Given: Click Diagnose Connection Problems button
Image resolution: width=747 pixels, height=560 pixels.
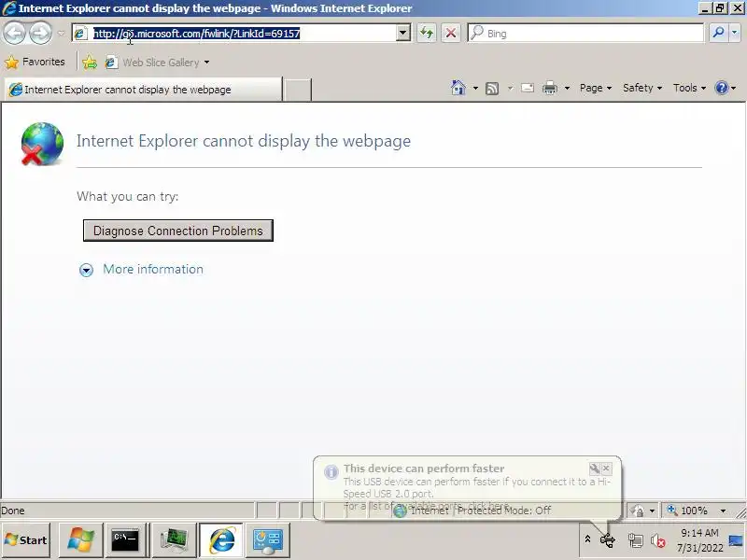Looking at the screenshot, I should point(178,231).
